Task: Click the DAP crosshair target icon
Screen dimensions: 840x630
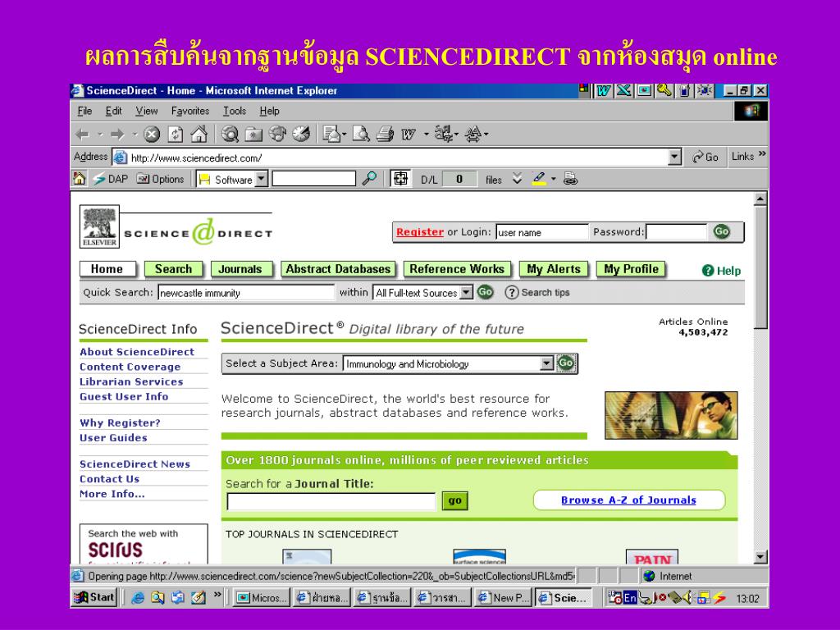Action: (400, 178)
